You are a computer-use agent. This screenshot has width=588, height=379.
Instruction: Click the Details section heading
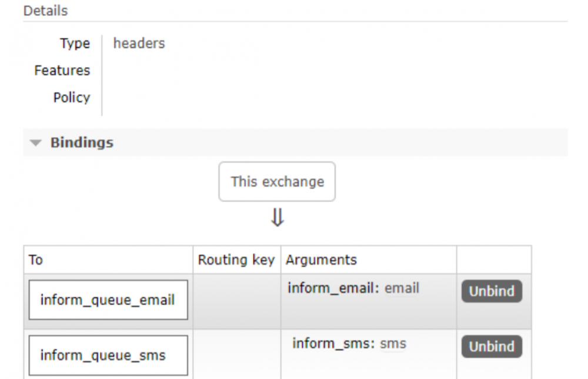[45, 11]
